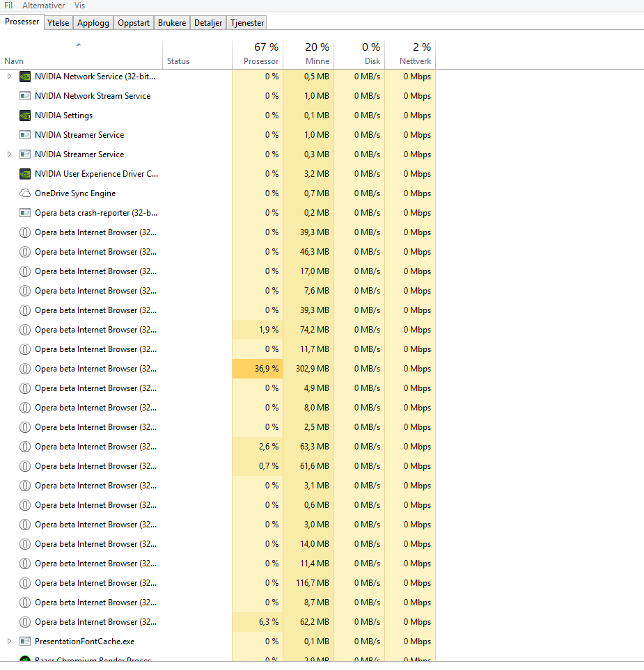This screenshot has width=644, height=670.
Task: Select icon of NVIDIA Streamer Service using 0,3 MB
Action: pos(25,154)
